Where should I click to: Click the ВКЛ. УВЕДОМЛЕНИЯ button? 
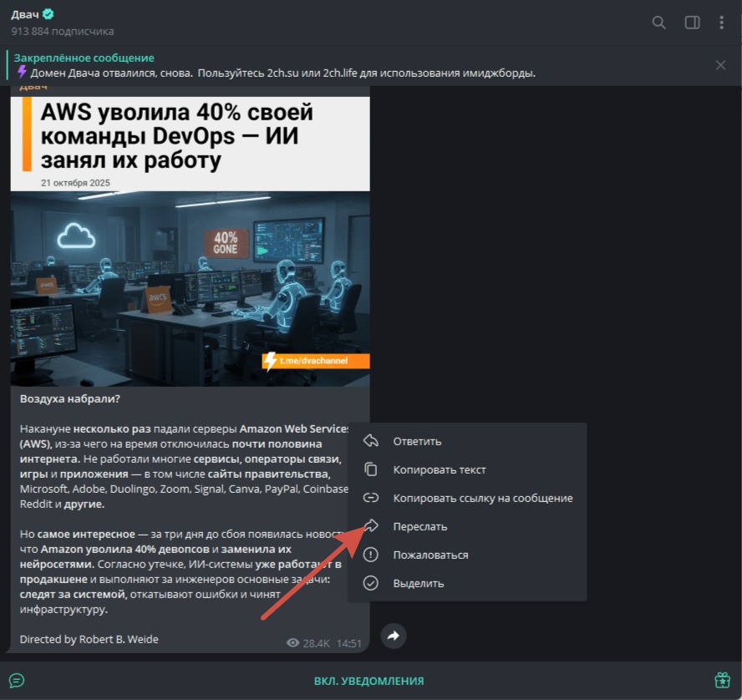(x=369, y=681)
